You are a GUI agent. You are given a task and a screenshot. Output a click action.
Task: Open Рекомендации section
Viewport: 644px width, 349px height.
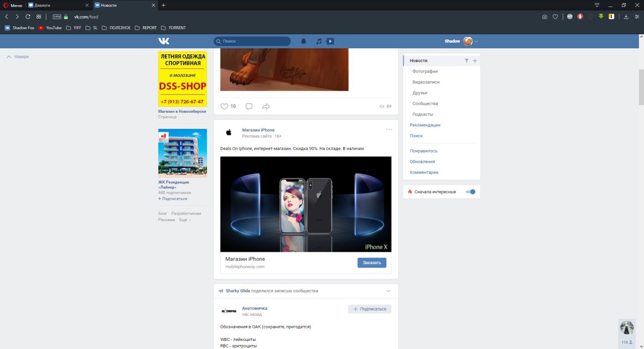click(425, 125)
